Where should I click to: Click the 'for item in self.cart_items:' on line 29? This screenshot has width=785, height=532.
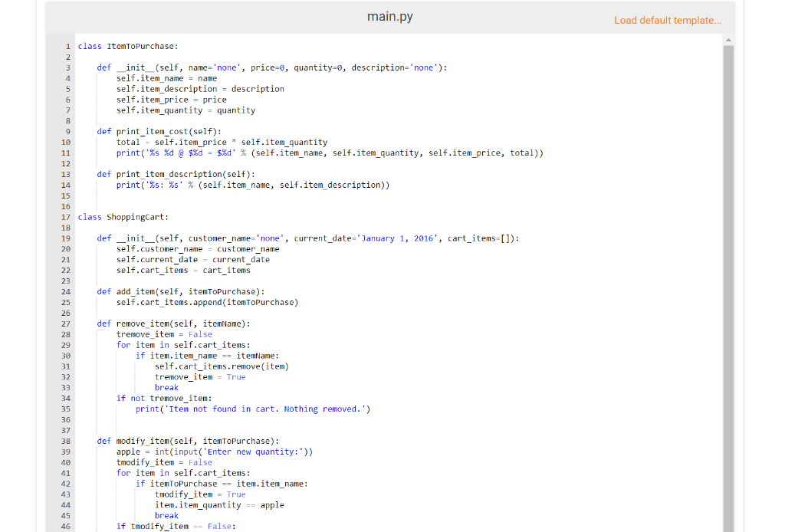click(x=183, y=345)
